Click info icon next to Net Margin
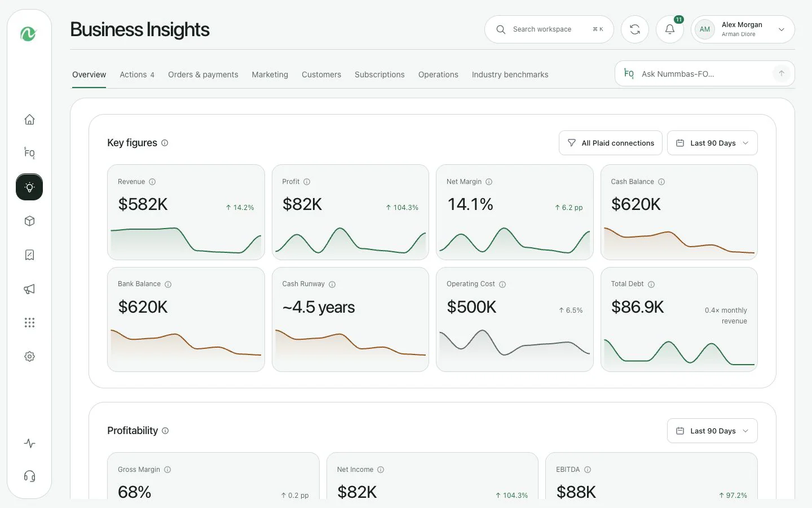This screenshot has height=508, width=812. pyautogui.click(x=489, y=182)
